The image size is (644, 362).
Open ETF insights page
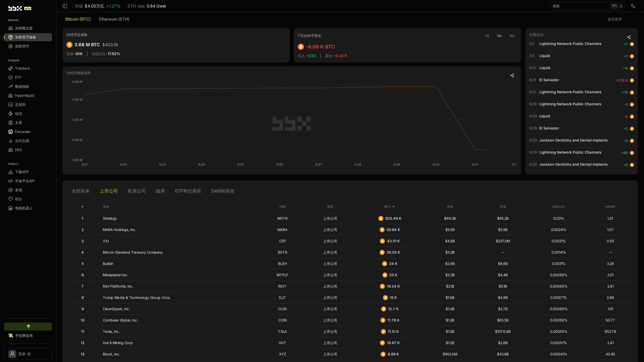click(28, 77)
